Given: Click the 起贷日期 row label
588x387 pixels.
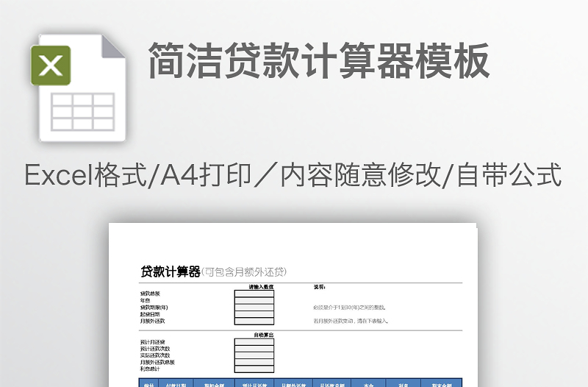Looking at the screenshot, I should (150, 314).
